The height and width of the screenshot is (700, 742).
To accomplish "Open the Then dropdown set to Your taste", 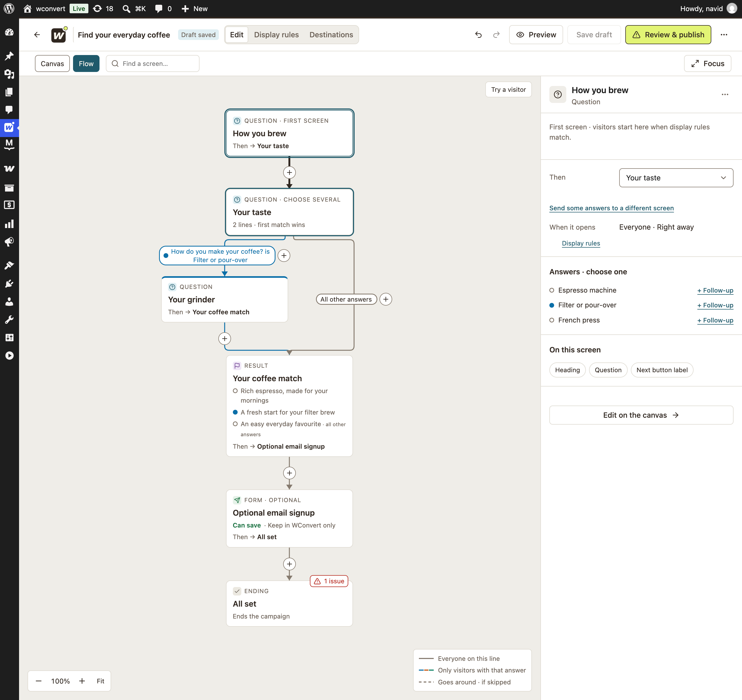I will (676, 178).
